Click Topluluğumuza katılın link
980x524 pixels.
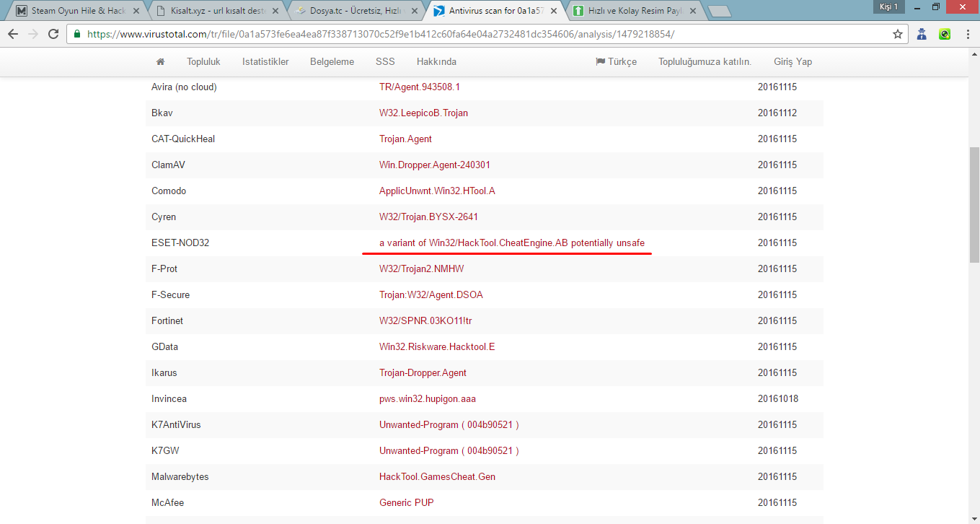pyautogui.click(x=705, y=61)
